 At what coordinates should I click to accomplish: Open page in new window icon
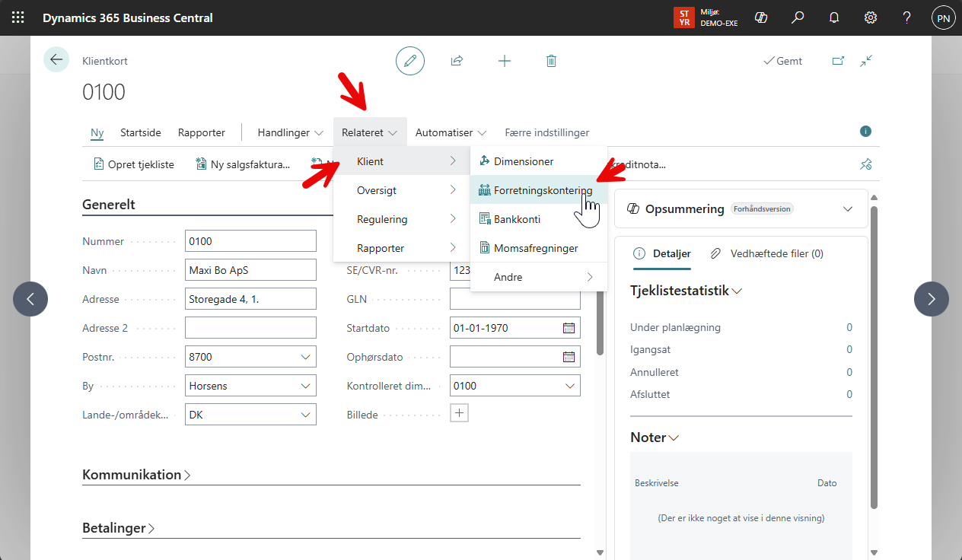point(838,61)
